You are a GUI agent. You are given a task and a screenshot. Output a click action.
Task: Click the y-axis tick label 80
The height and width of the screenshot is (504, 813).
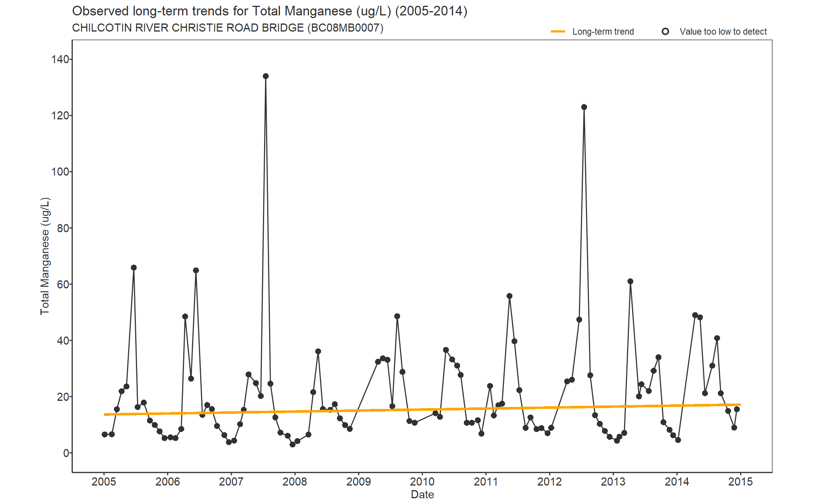tap(63, 228)
